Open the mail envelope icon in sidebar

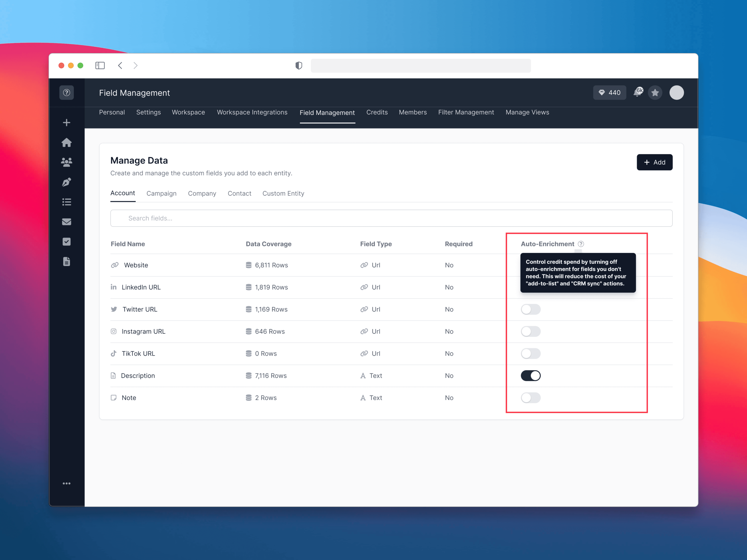[x=67, y=222]
